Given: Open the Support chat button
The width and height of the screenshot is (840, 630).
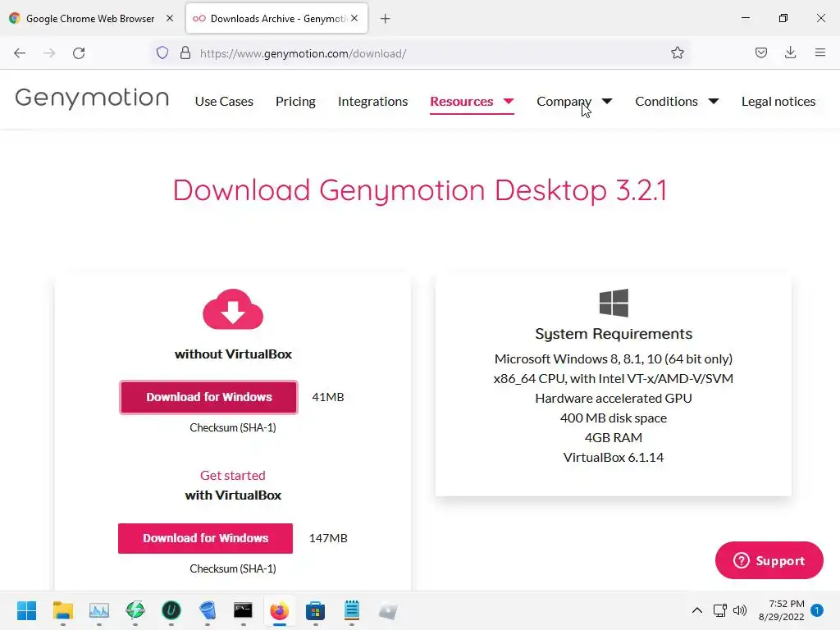Looking at the screenshot, I should tap(769, 560).
